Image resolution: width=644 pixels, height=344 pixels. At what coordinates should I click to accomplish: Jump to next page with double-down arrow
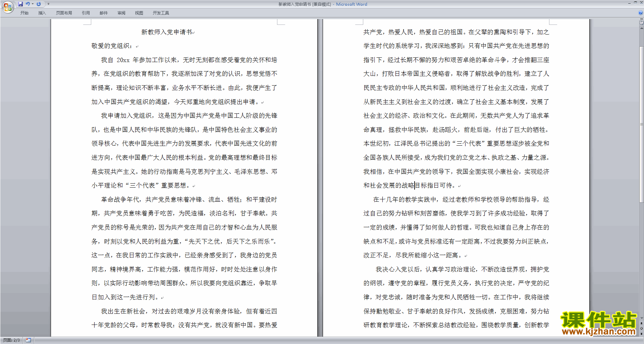(642, 334)
